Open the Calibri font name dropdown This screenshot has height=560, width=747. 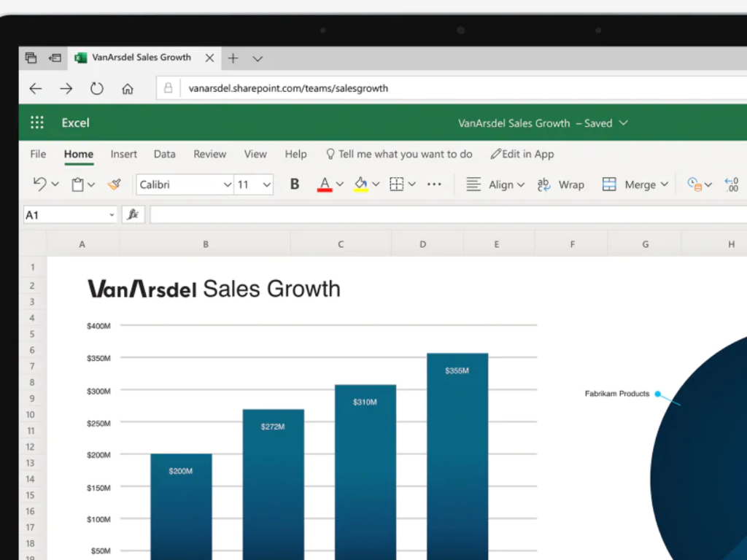[228, 184]
